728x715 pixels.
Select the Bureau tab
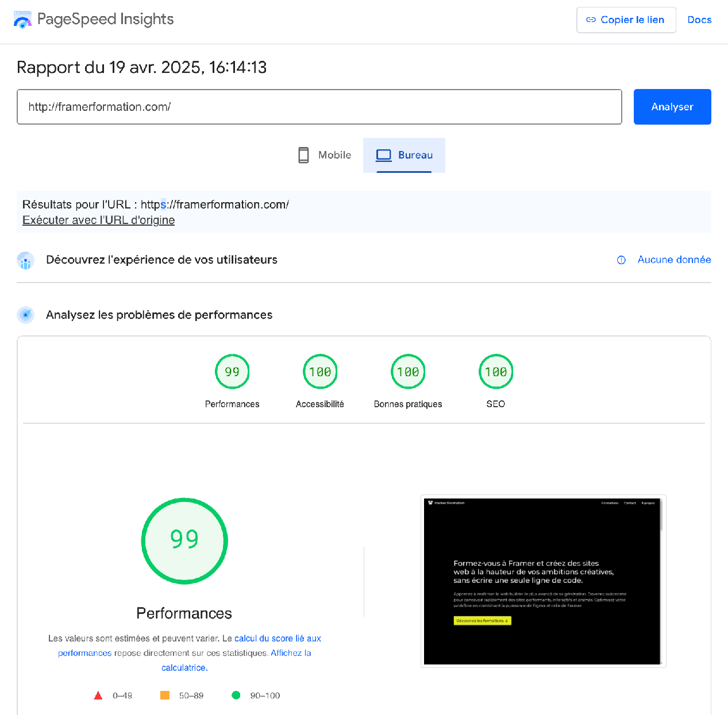point(404,155)
